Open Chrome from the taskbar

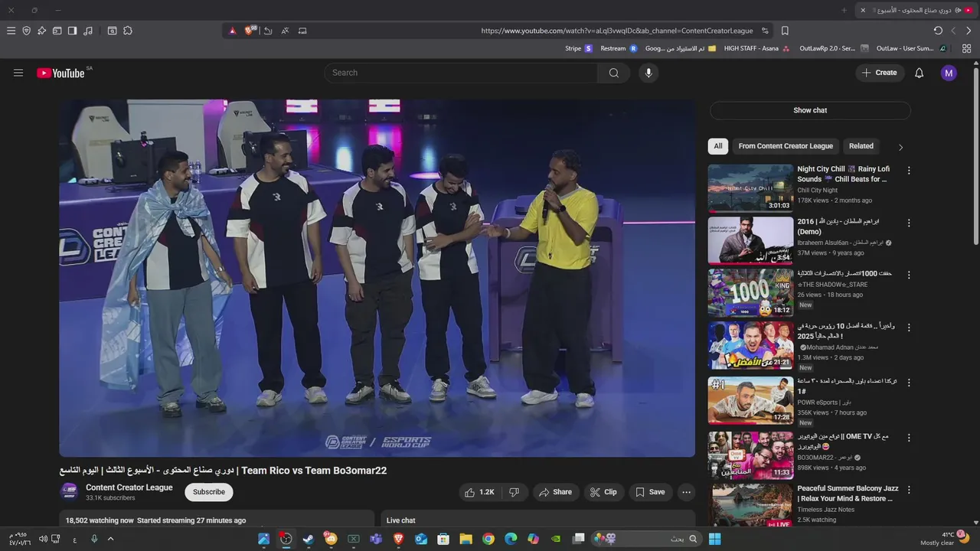point(488,539)
